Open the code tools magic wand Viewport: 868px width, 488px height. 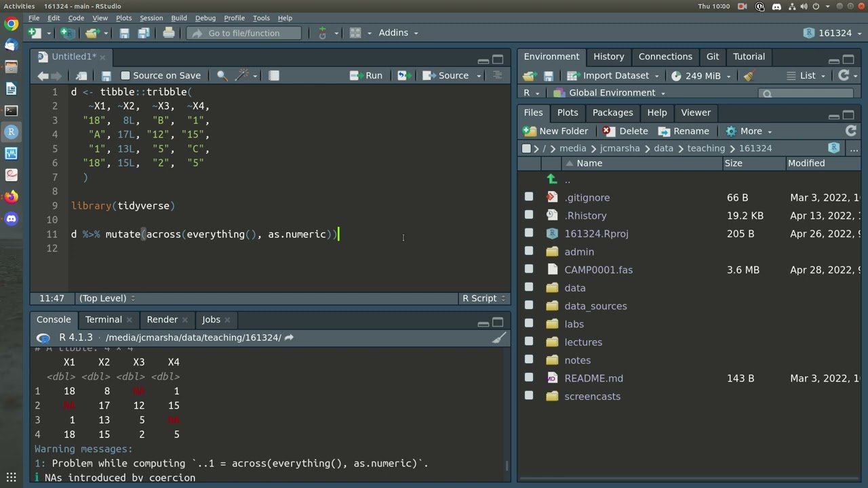(x=242, y=75)
